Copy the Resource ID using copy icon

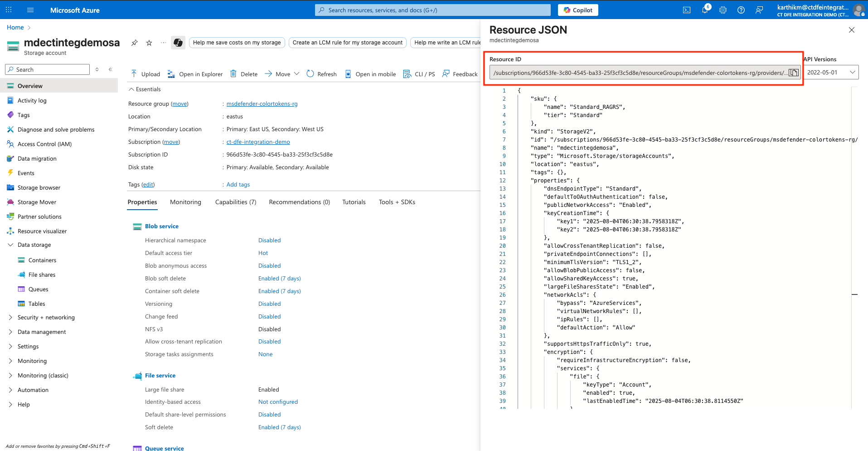(794, 72)
